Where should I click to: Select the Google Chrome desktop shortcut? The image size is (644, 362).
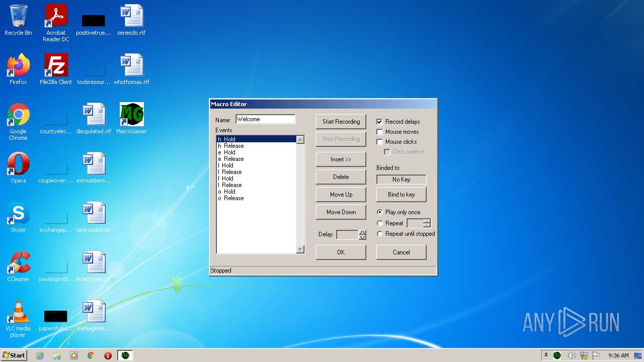[x=18, y=122]
